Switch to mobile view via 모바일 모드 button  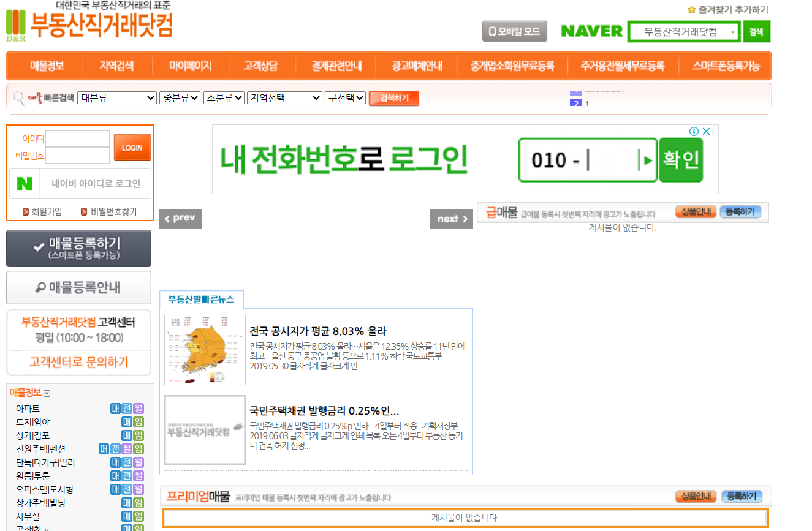pos(514,31)
